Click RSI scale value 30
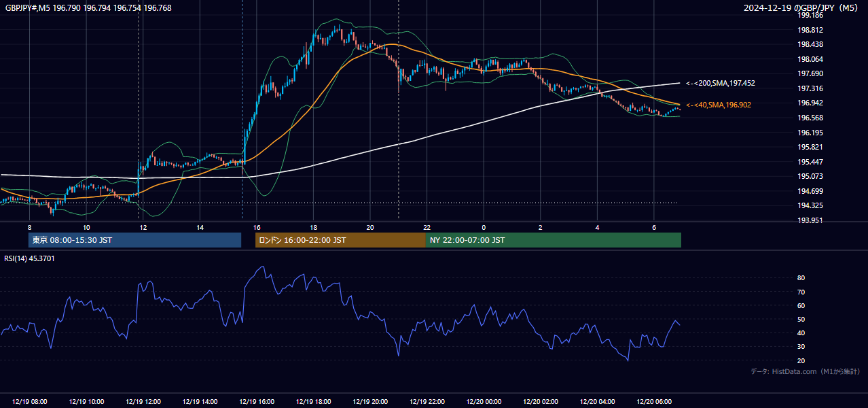Viewport: 868px width, 408px height. pos(801,347)
